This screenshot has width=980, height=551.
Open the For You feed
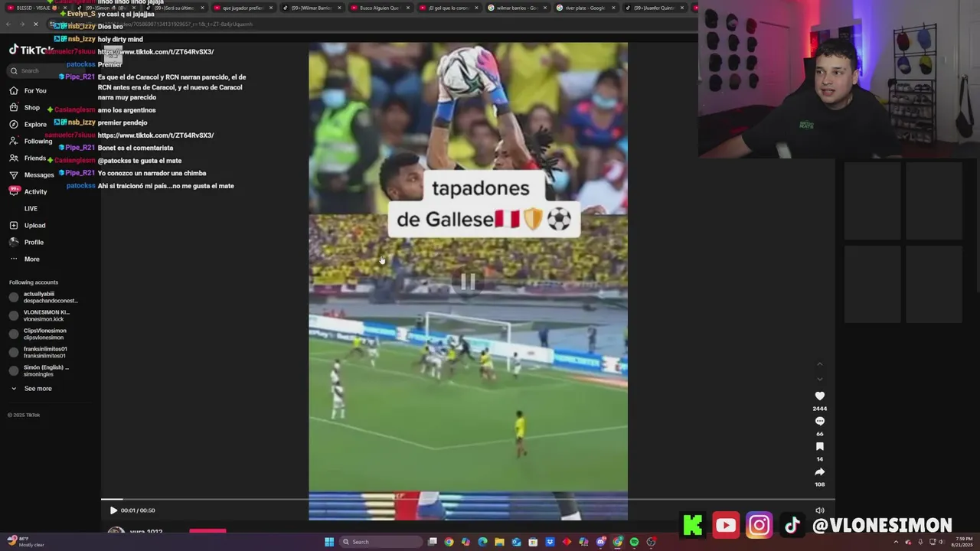[28, 90]
